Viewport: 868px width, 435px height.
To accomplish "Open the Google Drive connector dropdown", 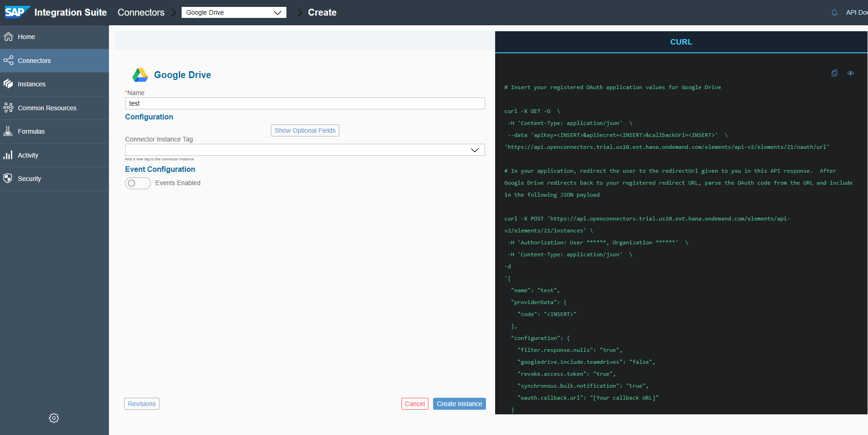I will [234, 12].
